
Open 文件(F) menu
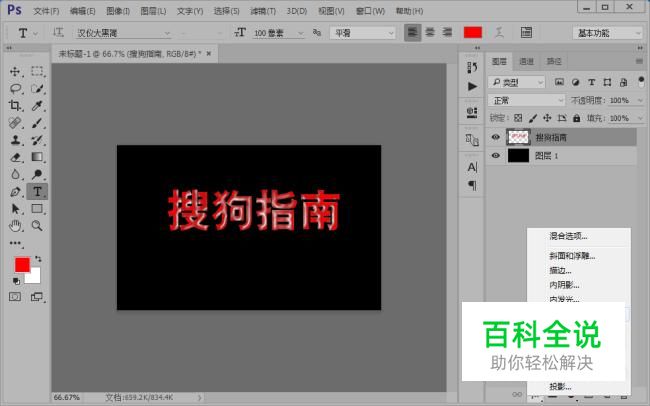tap(46, 11)
